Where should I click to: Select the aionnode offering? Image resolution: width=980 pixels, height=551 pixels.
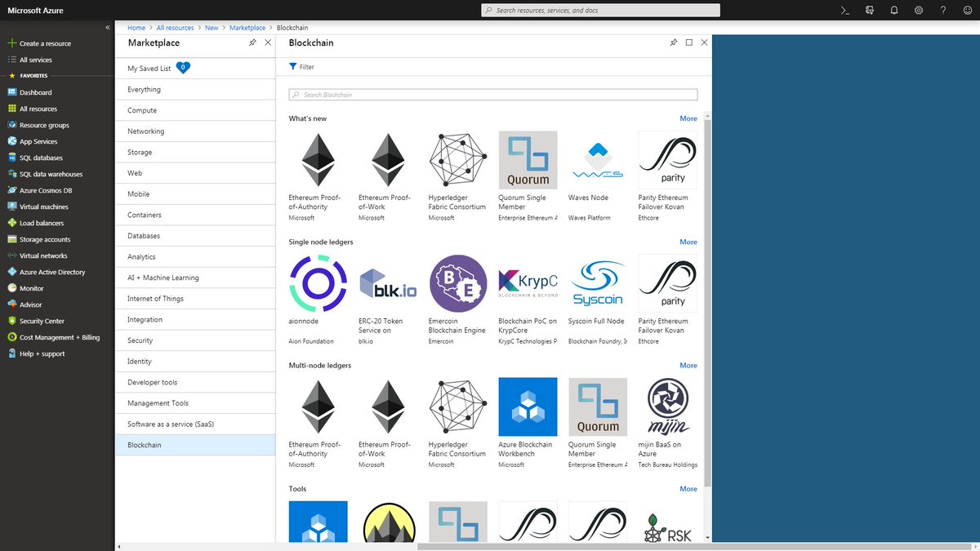tap(318, 300)
